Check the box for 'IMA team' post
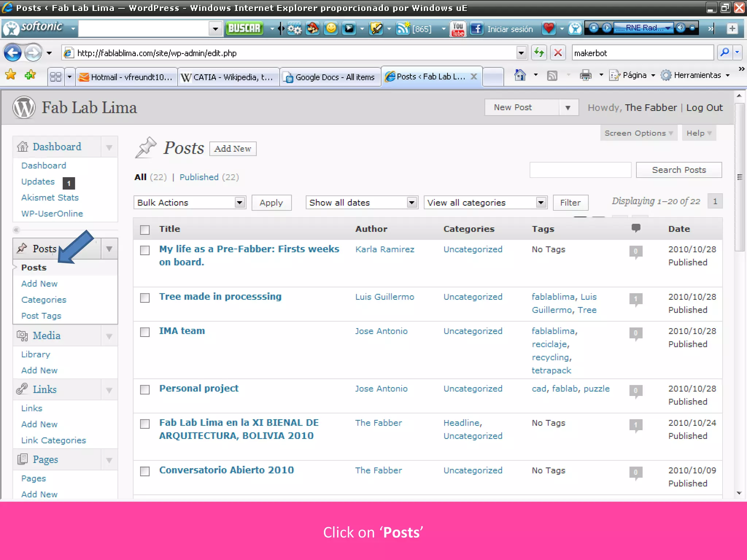 (x=145, y=332)
